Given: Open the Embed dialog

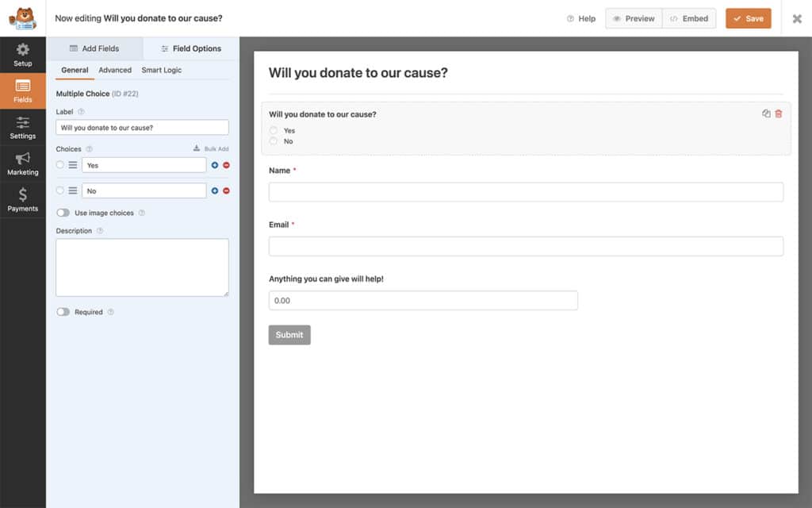Looking at the screenshot, I should tap(688, 17).
